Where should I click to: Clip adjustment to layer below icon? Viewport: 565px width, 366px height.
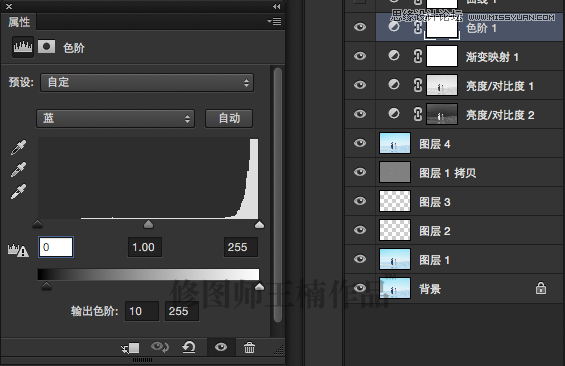(130, 348)
